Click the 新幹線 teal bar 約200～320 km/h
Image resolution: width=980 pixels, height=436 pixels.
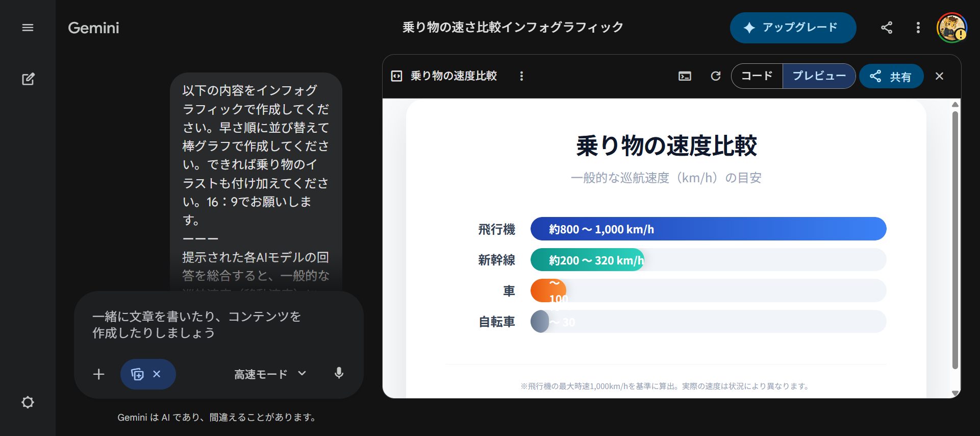point(587,260)
